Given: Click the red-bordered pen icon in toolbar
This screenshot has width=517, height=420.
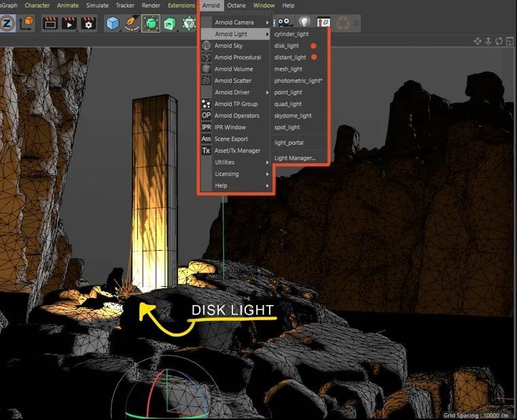Looking at the screenshot, I should [x=324, y=22].
